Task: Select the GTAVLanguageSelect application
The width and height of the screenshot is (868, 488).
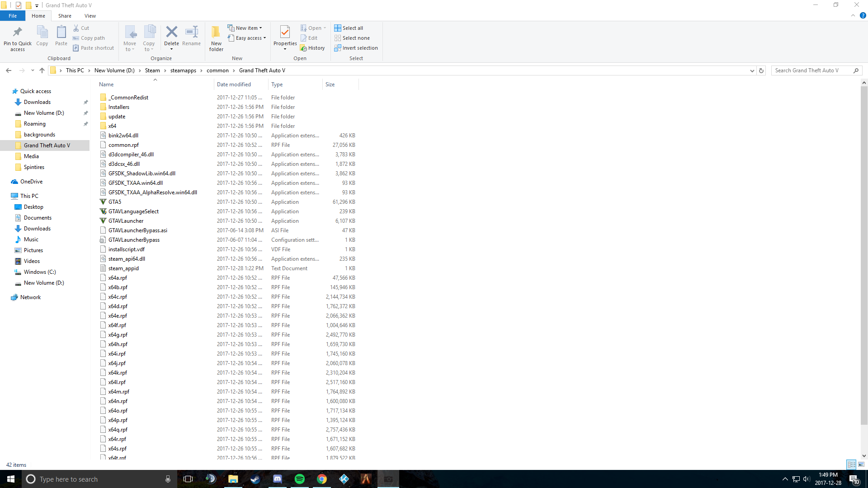Action: coord(133,211)
